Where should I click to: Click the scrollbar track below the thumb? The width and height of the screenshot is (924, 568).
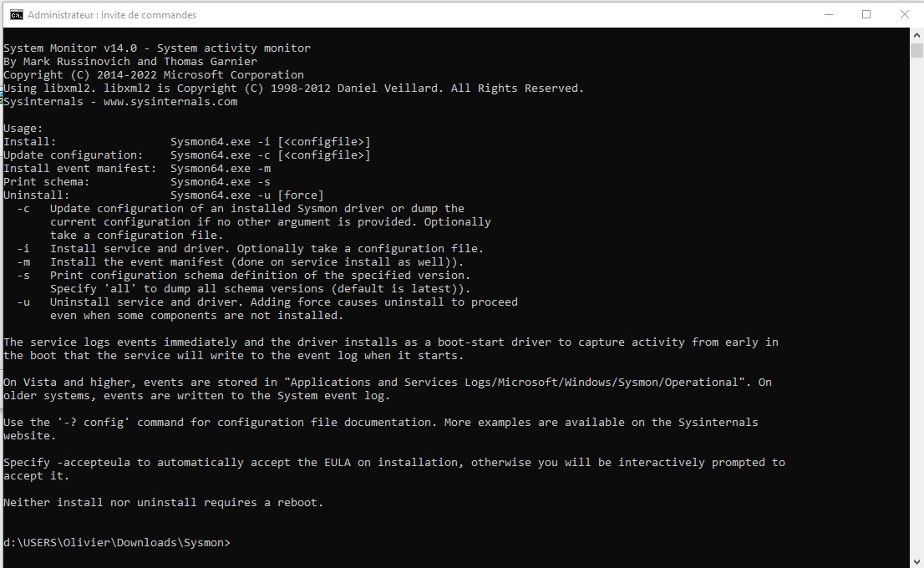click(916, 334)
